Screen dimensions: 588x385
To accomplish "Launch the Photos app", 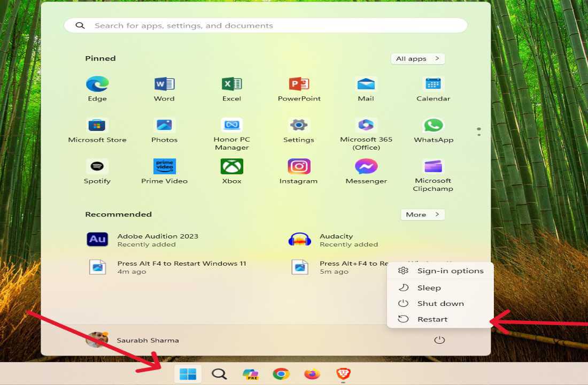I will 164,130.
